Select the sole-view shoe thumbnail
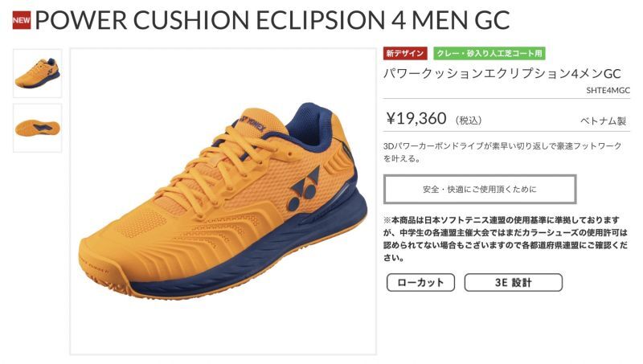The image size is (643, 364). click(37, 128)
